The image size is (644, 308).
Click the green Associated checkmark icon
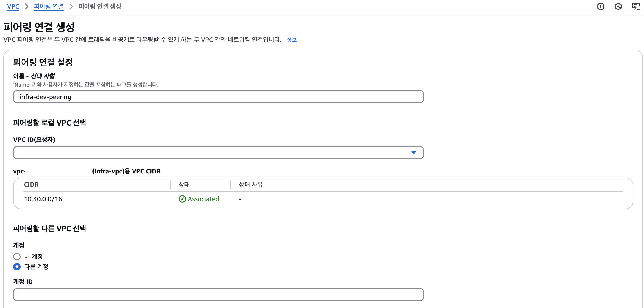click(x=182, y=199)
